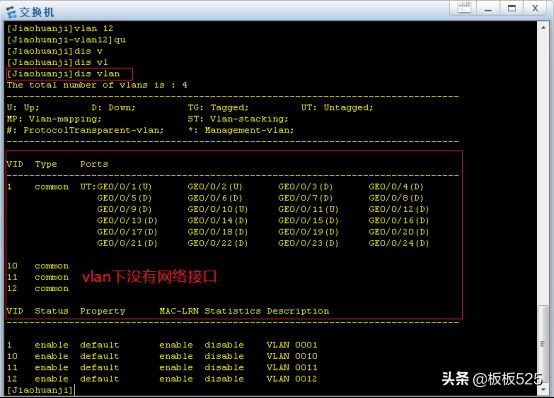Click port entry UT:GE0/0/1(U)
The width and height of the screenshot is (554, 398).
pos(116,187)
